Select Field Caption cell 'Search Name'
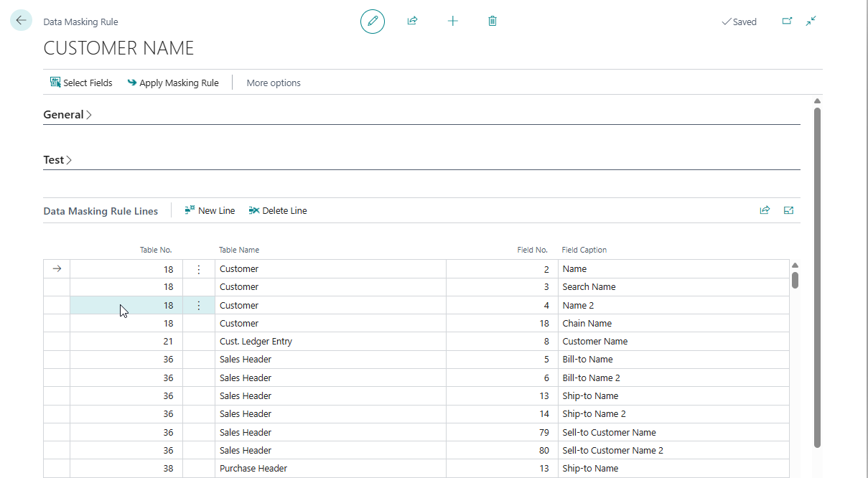868x478 pixels. (x=673, y=287)
